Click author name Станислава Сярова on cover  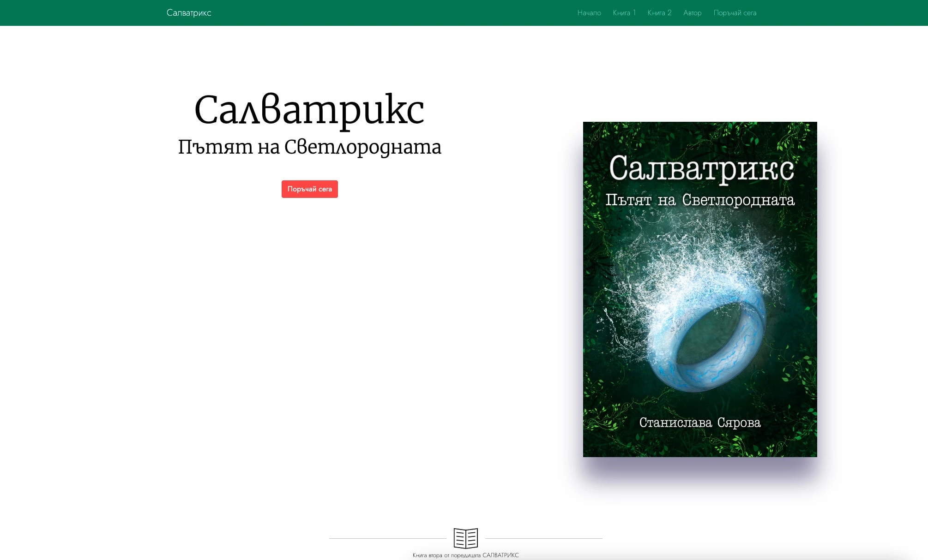(x=699, y=423)
